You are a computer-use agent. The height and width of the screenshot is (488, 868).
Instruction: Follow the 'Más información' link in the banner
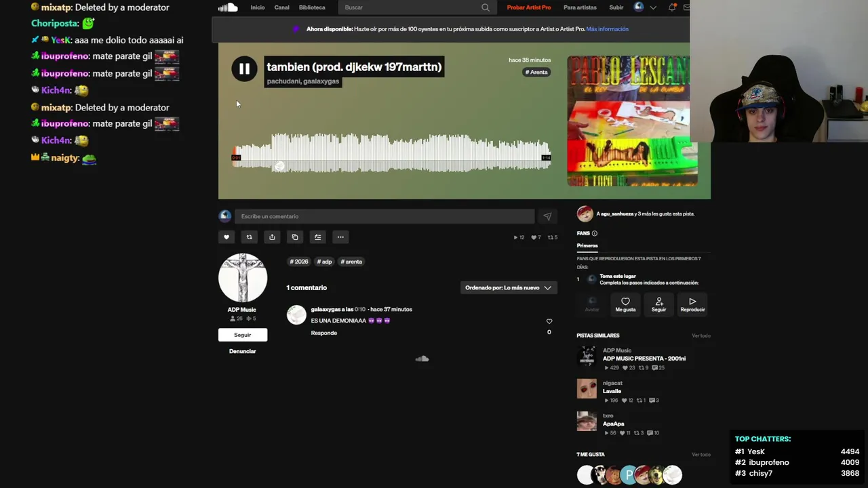click(608, 29)
